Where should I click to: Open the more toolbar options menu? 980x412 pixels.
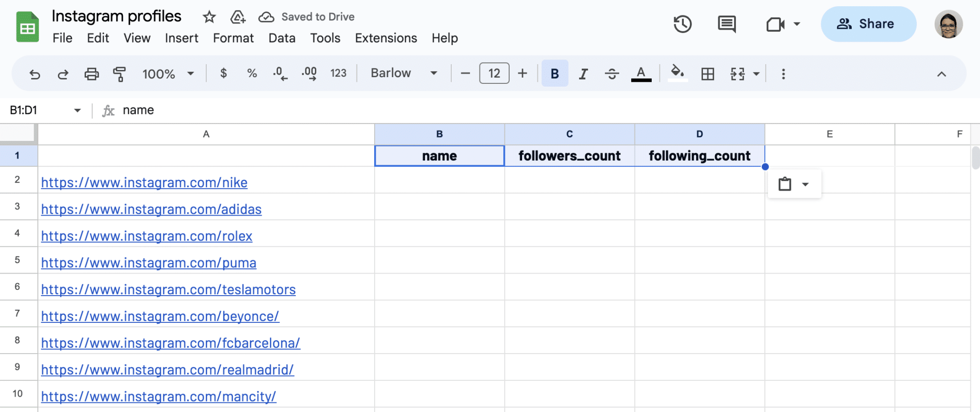pyautogui.click(x=783, y=74)
